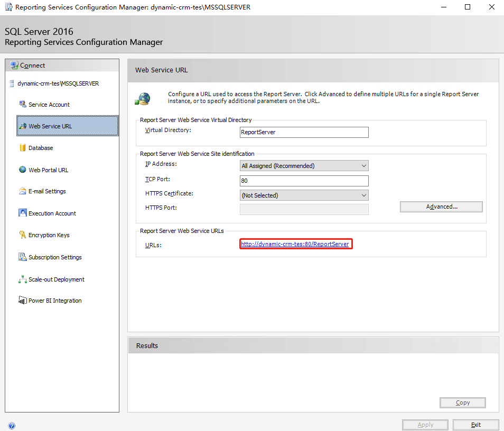Click the Scale-out Deployment icon
The height and width of the screenshot is (431, 504).
23,279
